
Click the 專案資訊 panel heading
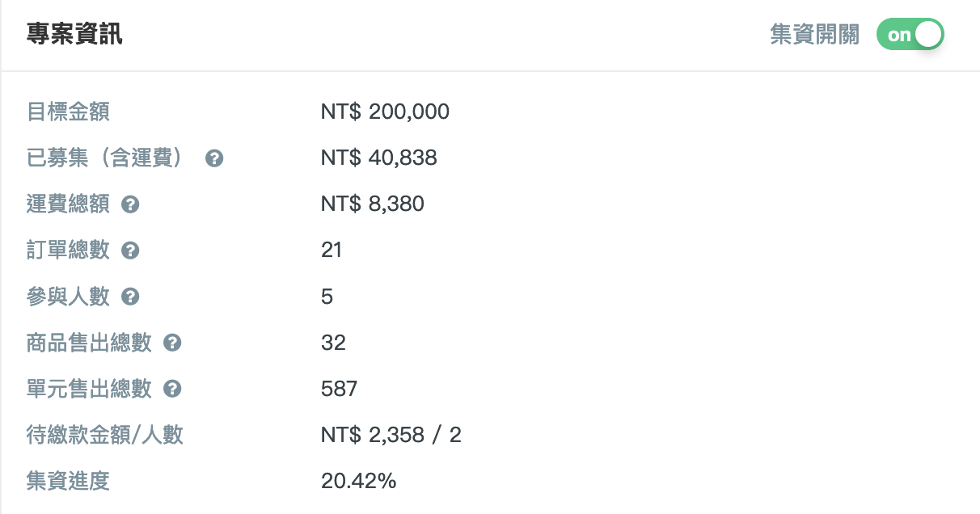click(x=74, y=35)
